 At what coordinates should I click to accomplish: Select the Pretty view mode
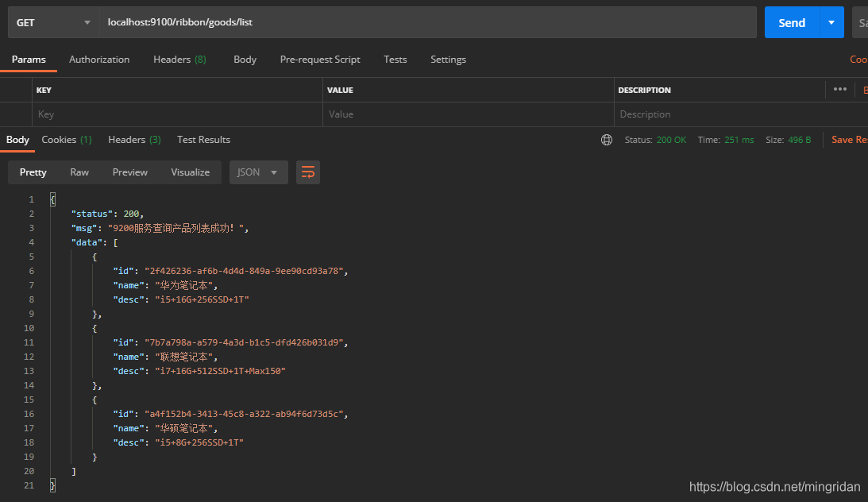(x=33, y=172)
